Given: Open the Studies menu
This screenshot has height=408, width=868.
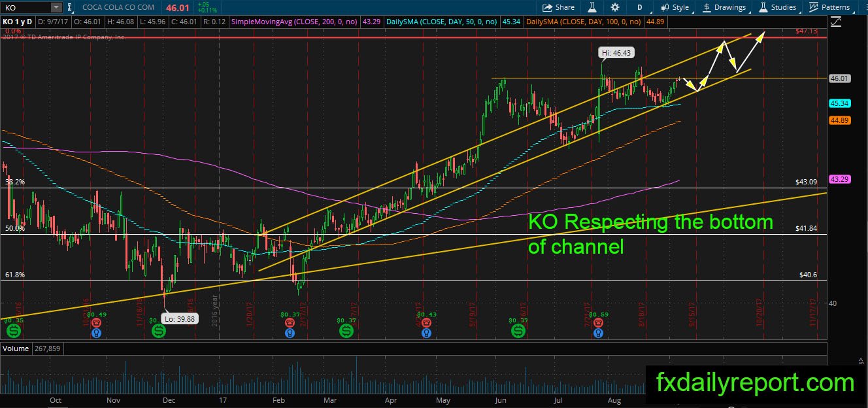Looking at the screenshot, I should tap(778, 7).
